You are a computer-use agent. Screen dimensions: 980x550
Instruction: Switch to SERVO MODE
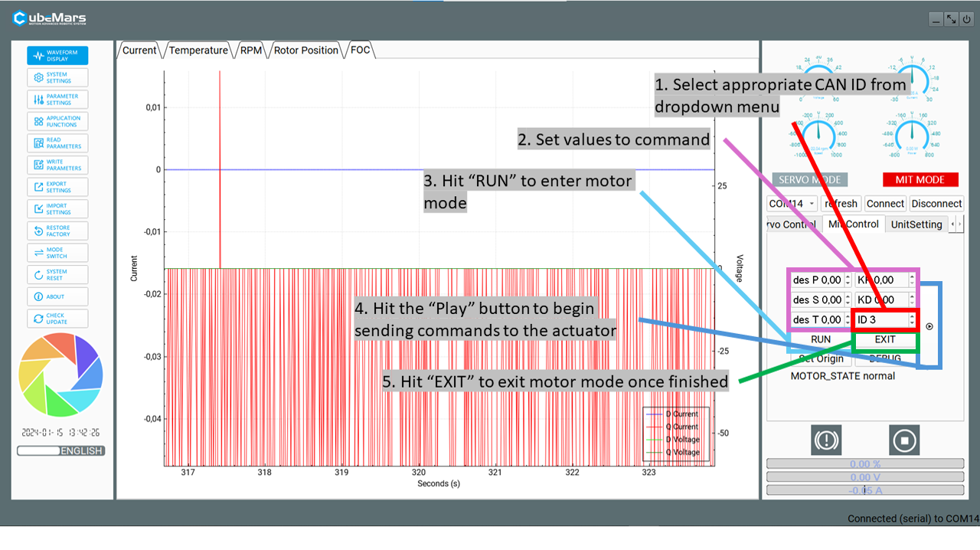click(809, 180)
